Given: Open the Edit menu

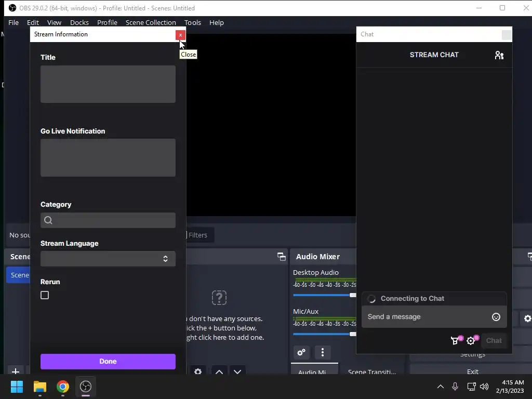Looking at the screenshot, I should (33, 23).
